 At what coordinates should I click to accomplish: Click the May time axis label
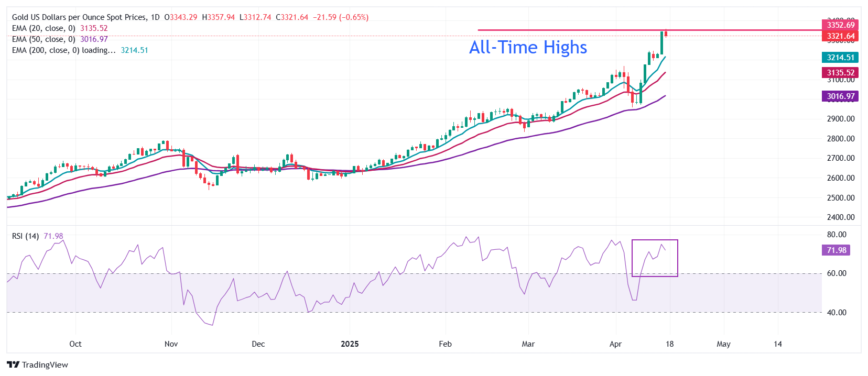click(723, 344)
